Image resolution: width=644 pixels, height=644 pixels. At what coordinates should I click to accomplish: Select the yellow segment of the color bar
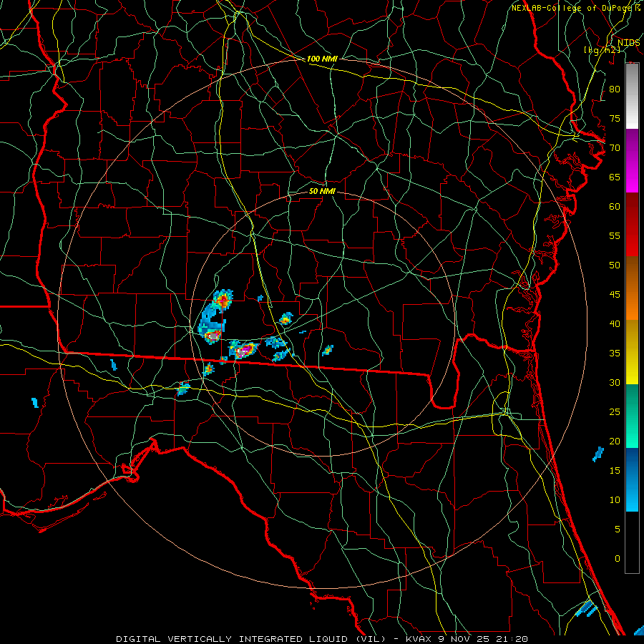click(x=632, y=352)
